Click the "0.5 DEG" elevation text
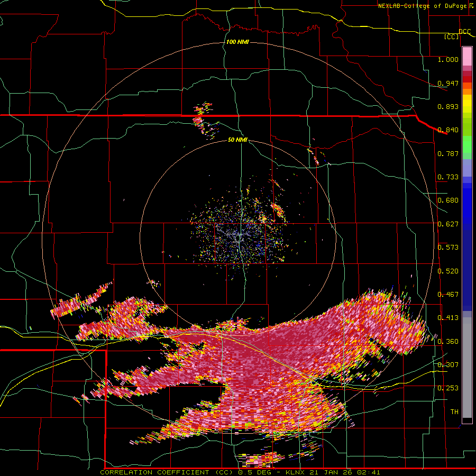 255,472
